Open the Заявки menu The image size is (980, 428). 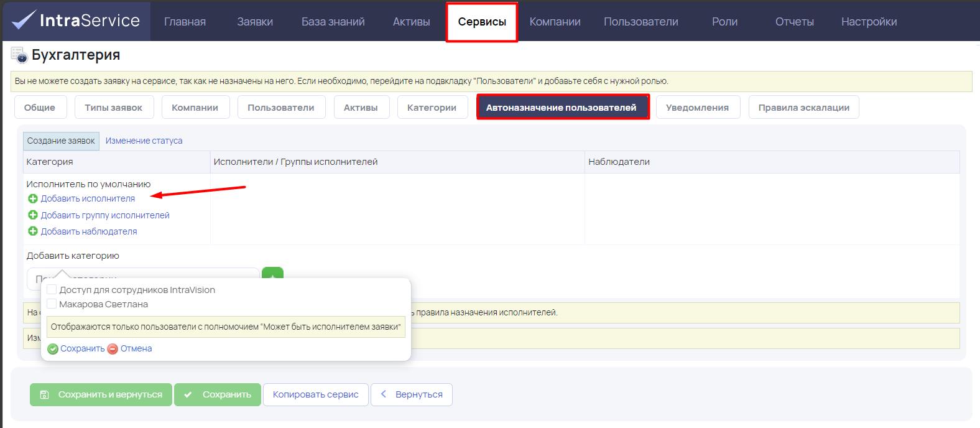255,22
